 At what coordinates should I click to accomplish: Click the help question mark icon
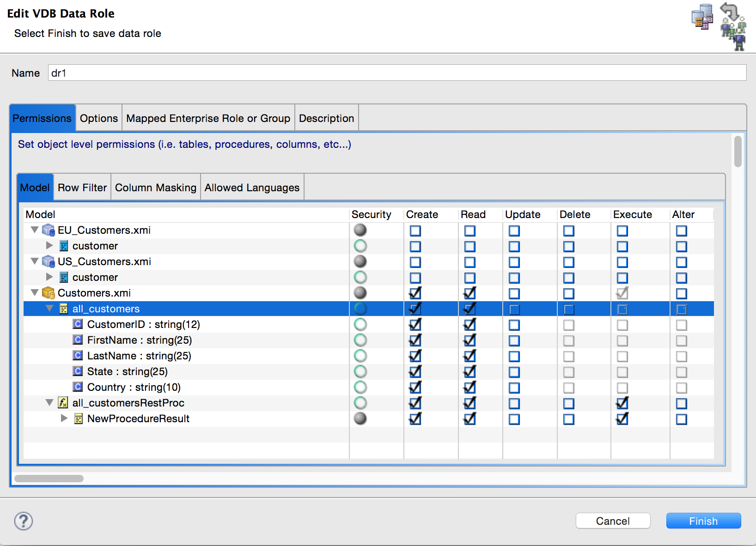click(x=23, y=521)
